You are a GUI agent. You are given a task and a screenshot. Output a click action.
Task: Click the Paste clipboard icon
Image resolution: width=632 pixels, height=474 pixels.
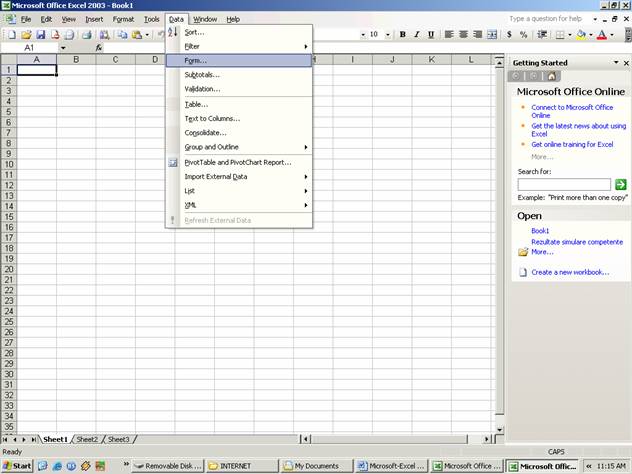click(137, 35)
